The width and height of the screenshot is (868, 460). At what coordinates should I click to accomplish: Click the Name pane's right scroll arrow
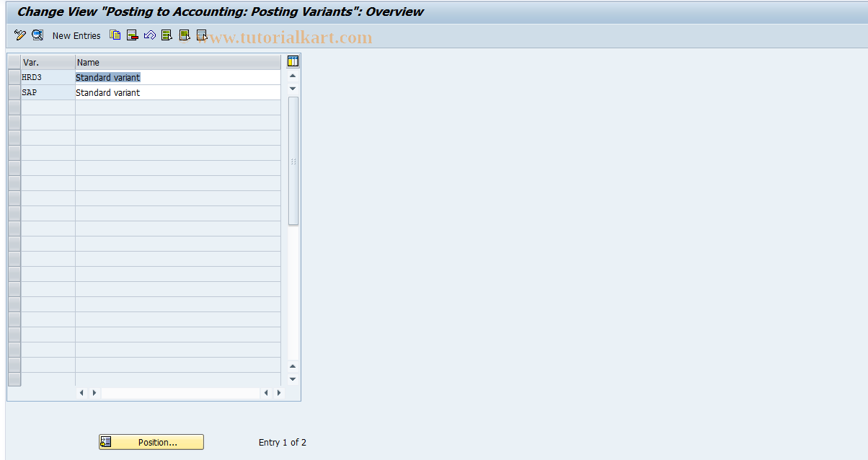(x=278, y=393)
